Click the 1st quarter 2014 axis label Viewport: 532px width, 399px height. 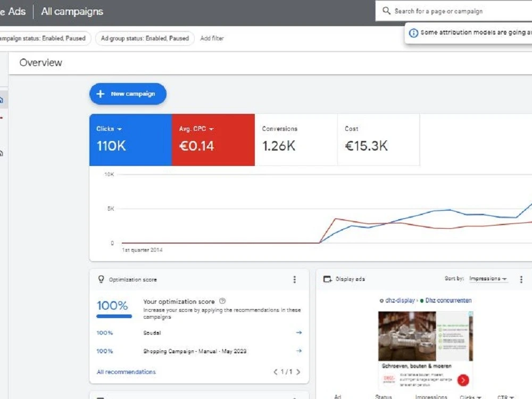coord(142,250)
